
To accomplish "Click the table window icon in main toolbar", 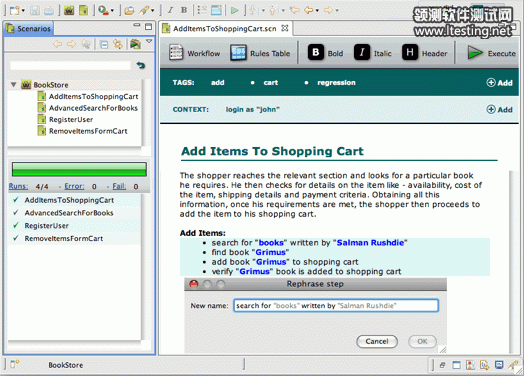I will point(216,10).
